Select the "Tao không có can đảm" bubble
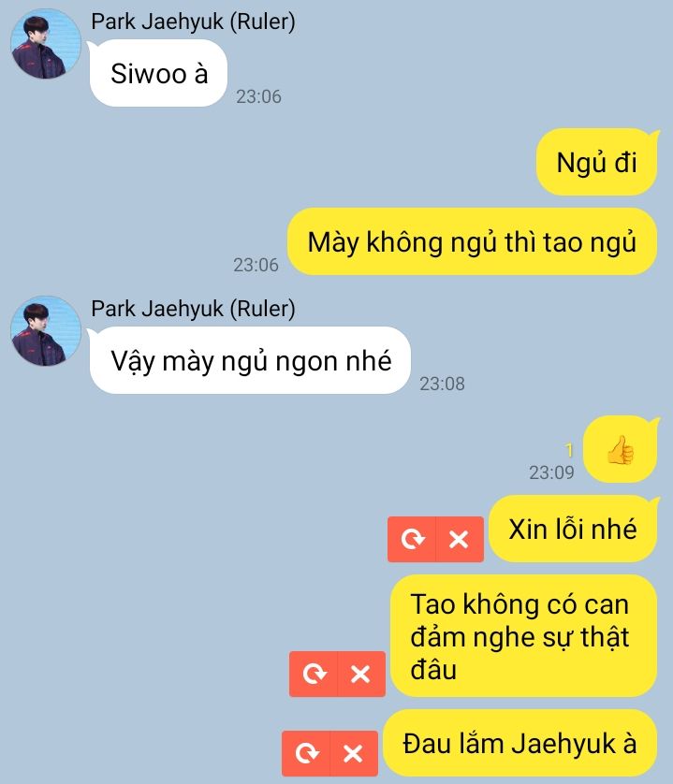Screen dimensions: 673x784 point(523,635)
